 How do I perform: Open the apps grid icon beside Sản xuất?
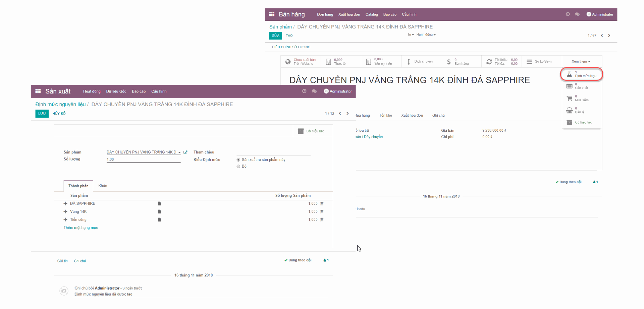[38, 91]
